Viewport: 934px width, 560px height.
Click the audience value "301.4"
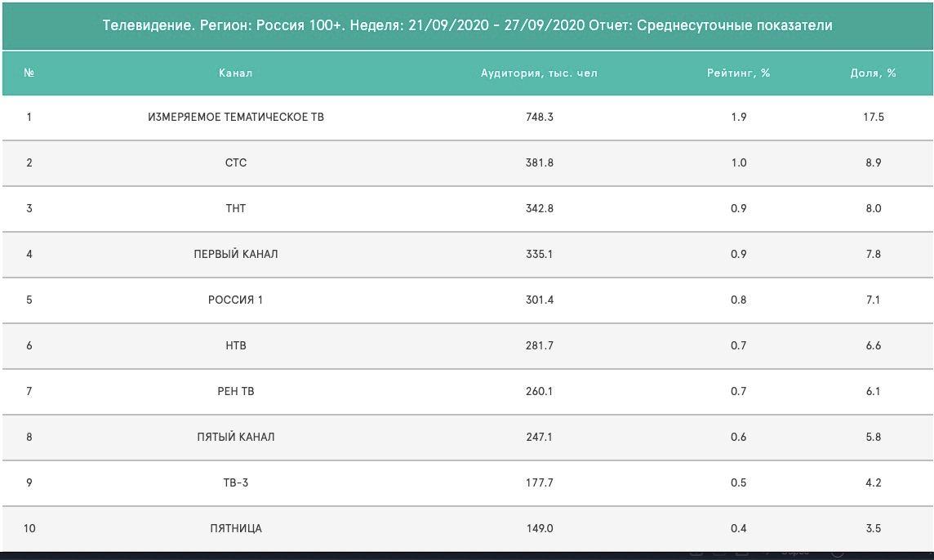click(x=540, y=300)
